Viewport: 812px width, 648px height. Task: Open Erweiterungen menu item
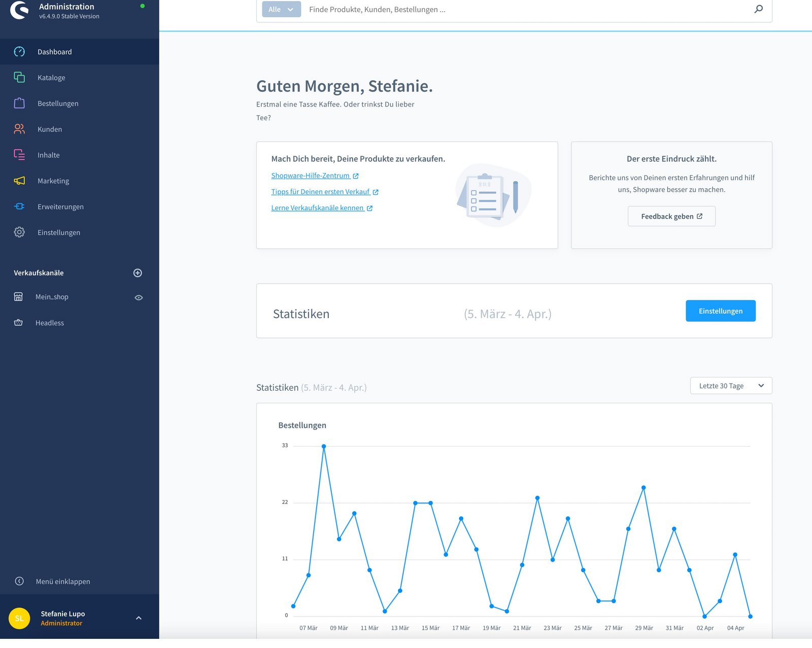[80, 207]
